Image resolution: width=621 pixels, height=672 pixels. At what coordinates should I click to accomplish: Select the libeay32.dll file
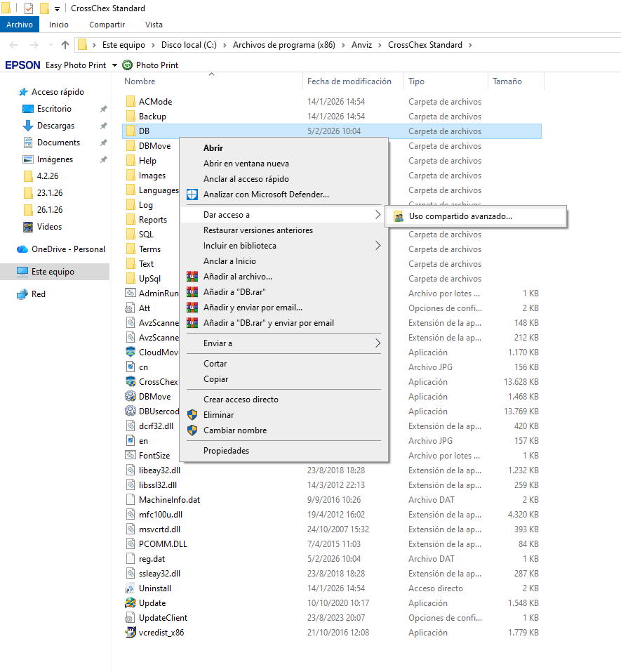click(331, 470)
